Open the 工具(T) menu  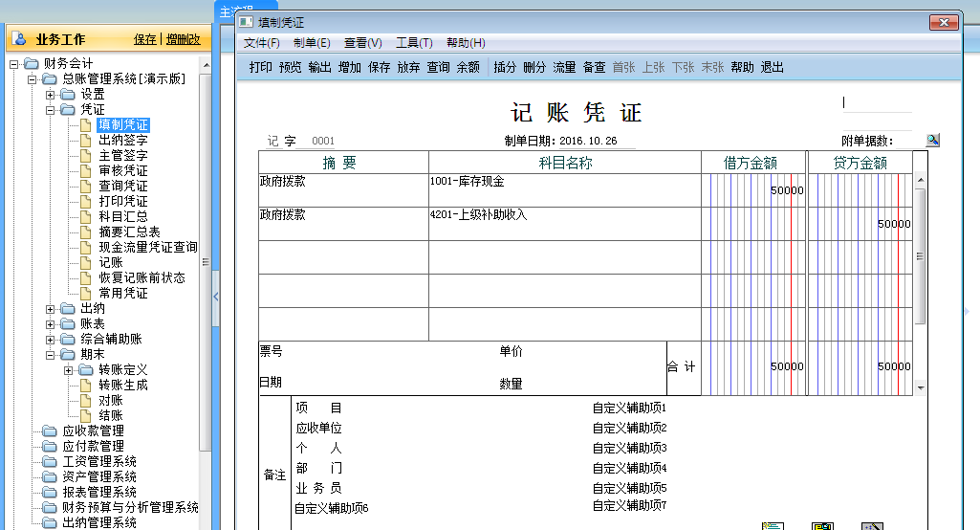414,43
